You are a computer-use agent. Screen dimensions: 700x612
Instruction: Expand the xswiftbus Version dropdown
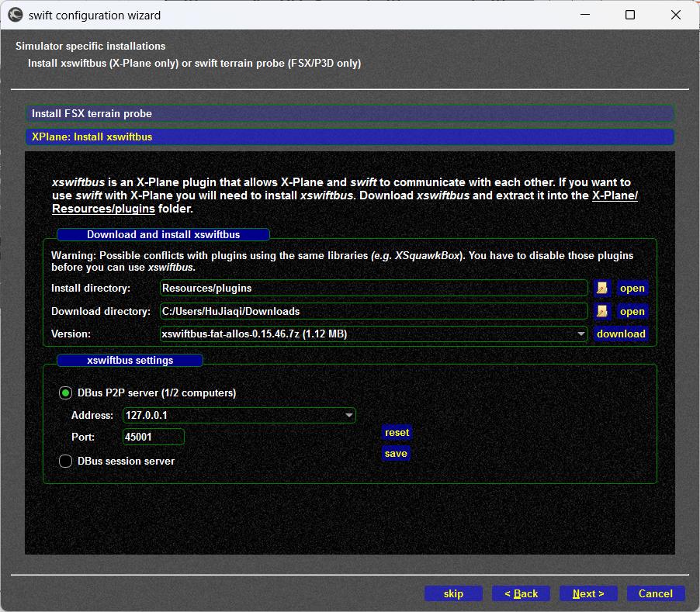coord(580,334)
